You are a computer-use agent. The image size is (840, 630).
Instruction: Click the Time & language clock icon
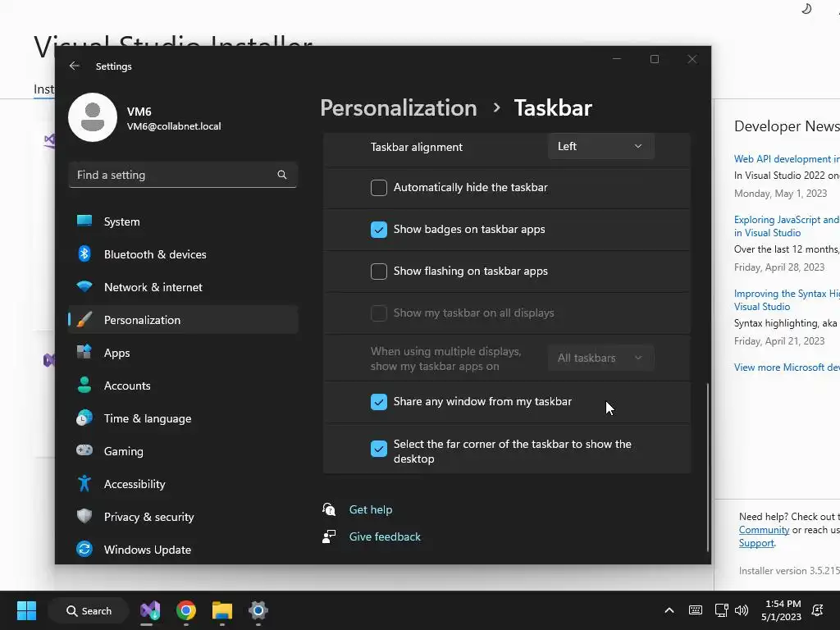pos(84,418)
